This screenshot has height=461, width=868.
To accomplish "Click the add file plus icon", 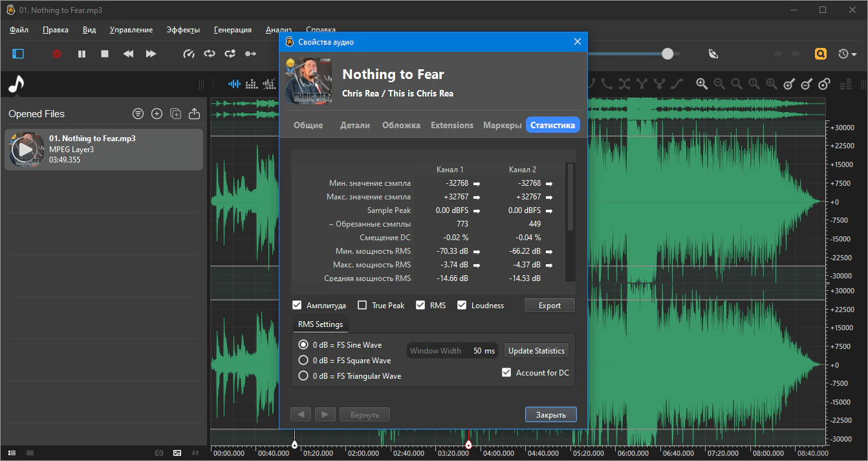I will 157,114.
